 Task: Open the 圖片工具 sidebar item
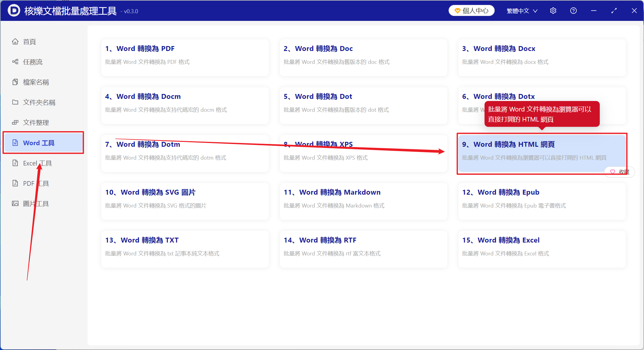click(x=43, y=204)
